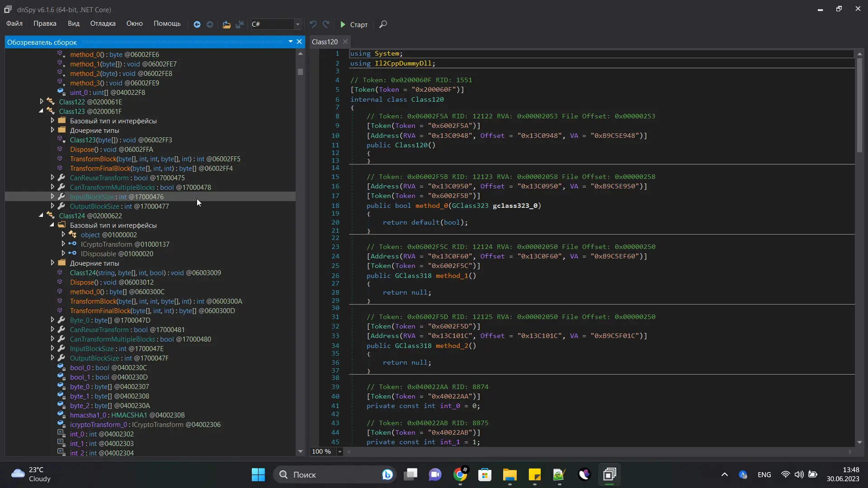Click the open file folder icon
The image size is (868, 488).
[x=226, y=24]
